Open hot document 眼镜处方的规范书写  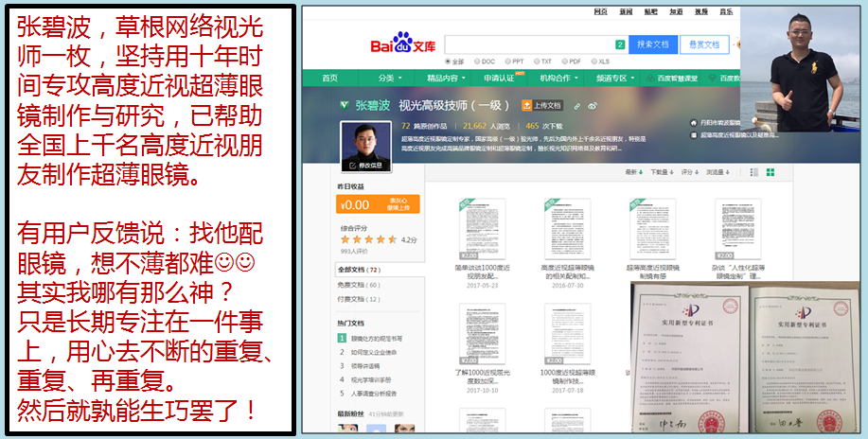[x=377, y=339]
